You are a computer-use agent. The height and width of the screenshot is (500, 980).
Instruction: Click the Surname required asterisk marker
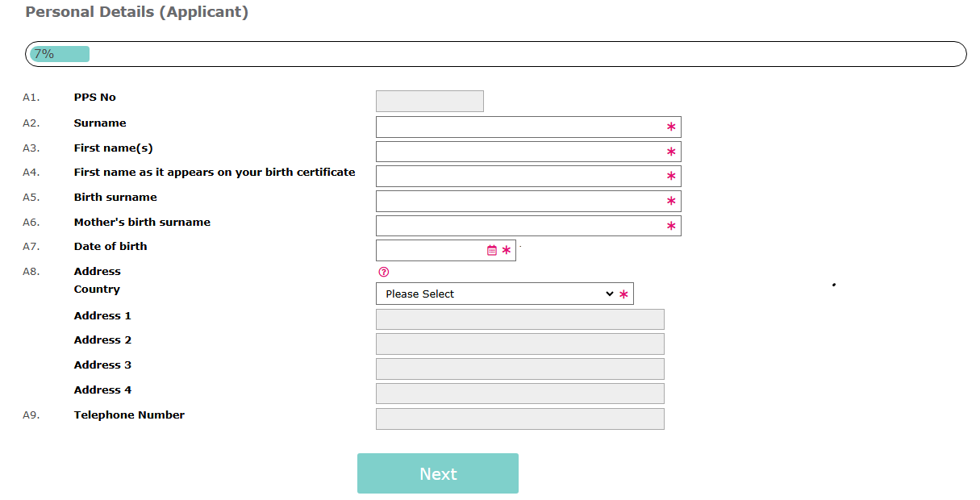pos(671,127)
